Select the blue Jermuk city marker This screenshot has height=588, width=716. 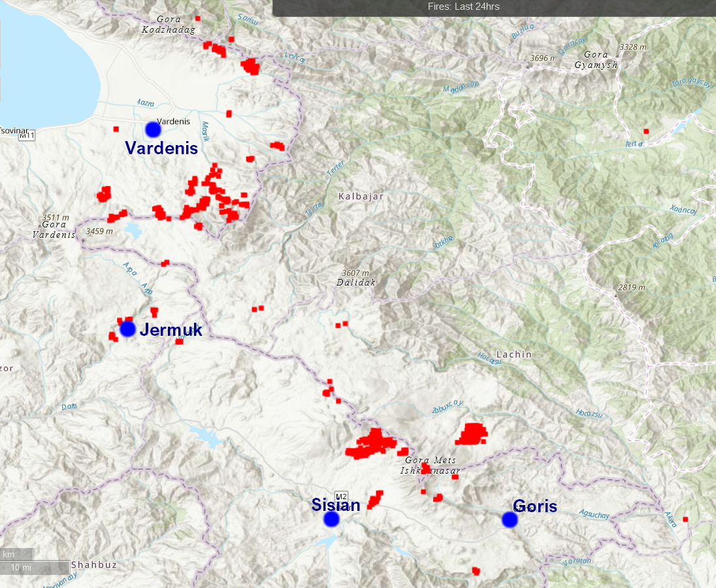coord(127,329)
